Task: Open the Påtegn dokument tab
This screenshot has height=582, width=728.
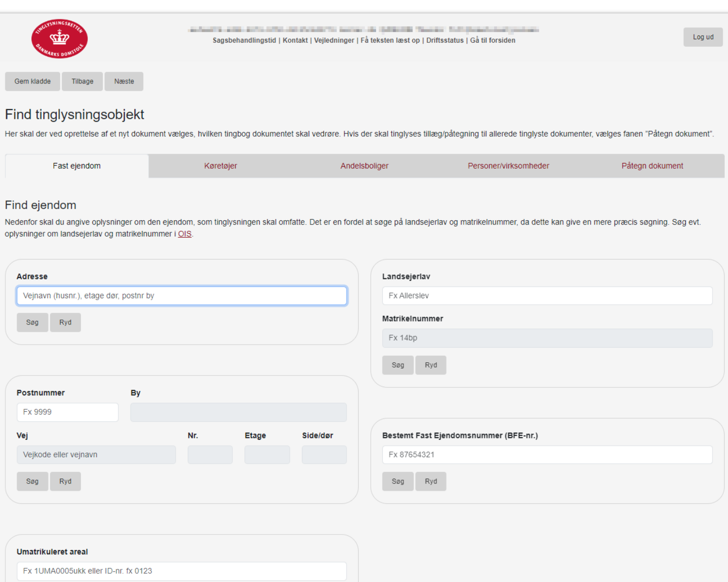Action: [652, 166]
